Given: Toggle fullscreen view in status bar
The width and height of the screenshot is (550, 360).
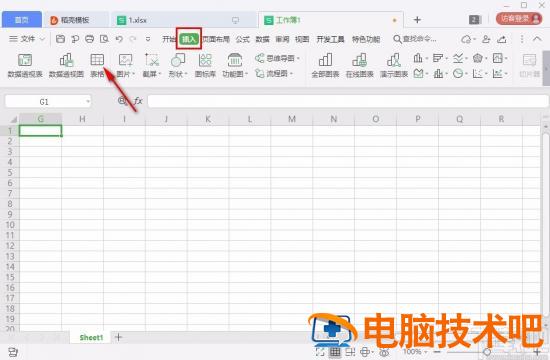Looking at the screenshot, I should 320,352.
